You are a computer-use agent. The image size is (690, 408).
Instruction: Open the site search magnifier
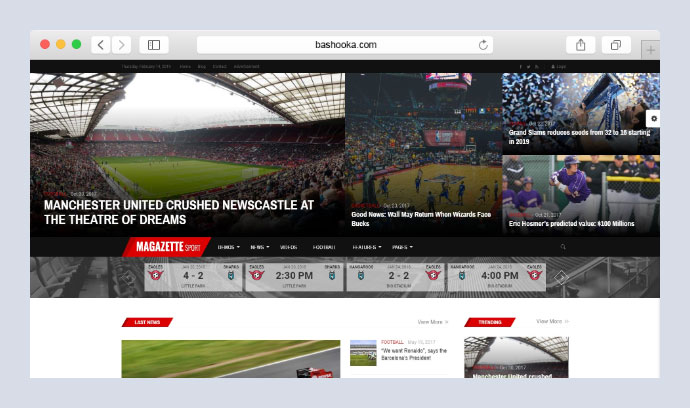coord(563,247)
